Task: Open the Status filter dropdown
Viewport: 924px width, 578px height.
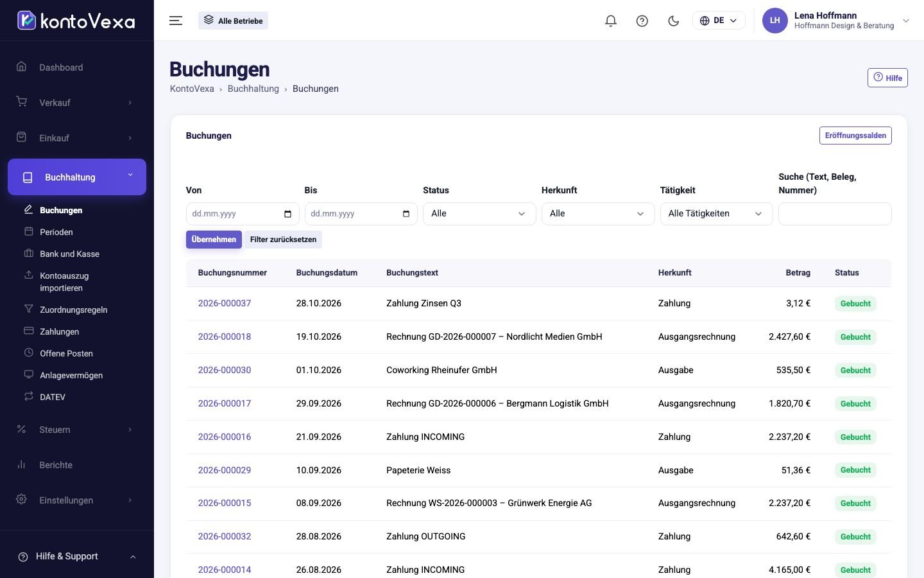Action: (479, 214)
